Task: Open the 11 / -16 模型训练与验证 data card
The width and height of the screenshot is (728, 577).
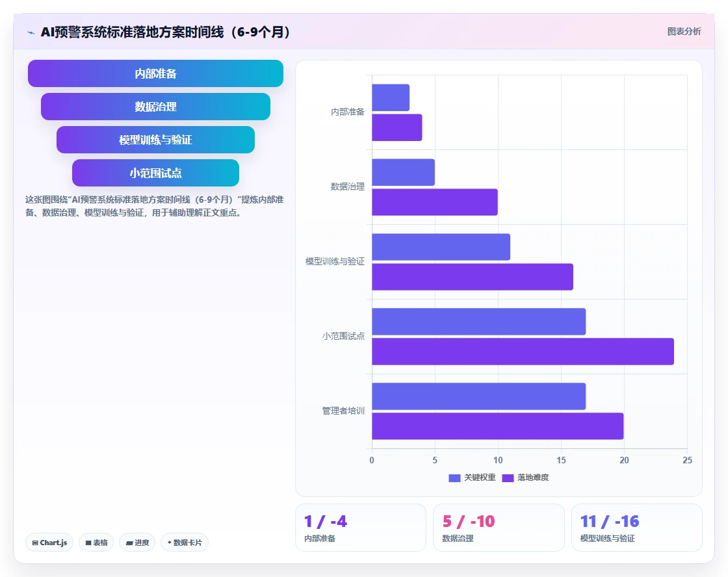Action: click(636, 528)
